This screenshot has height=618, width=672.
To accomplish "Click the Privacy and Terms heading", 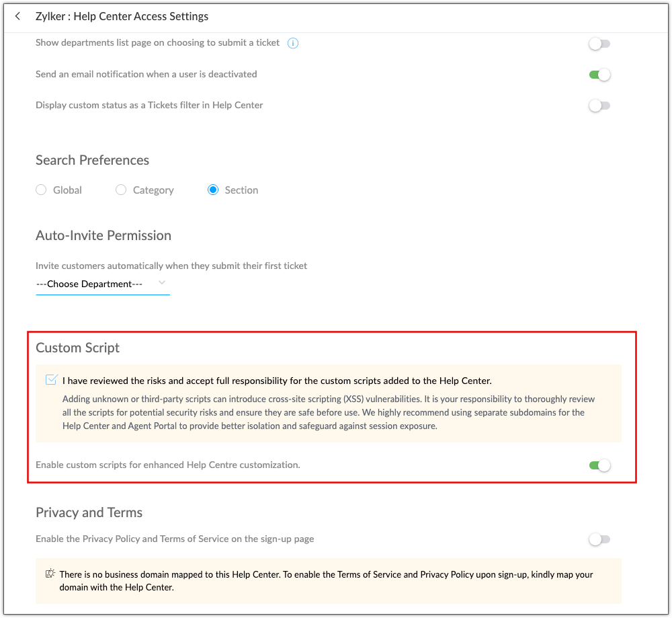I will point(89,512).
